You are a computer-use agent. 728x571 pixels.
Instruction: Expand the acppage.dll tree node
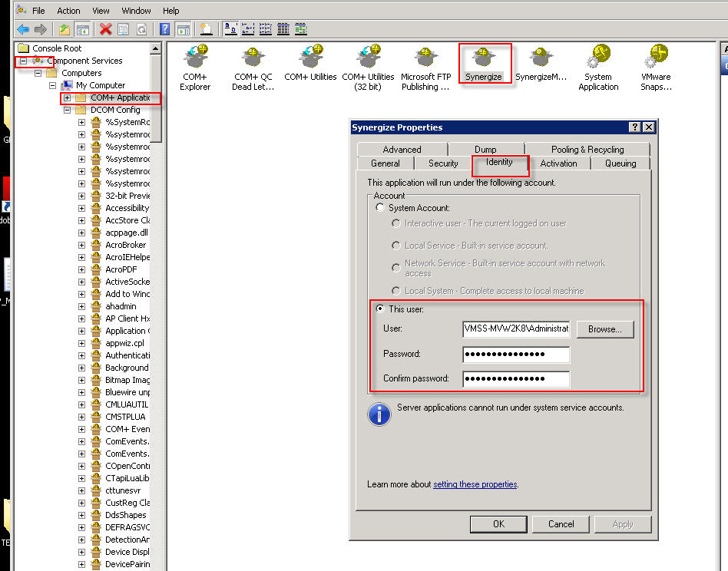[x=81, y=233]
